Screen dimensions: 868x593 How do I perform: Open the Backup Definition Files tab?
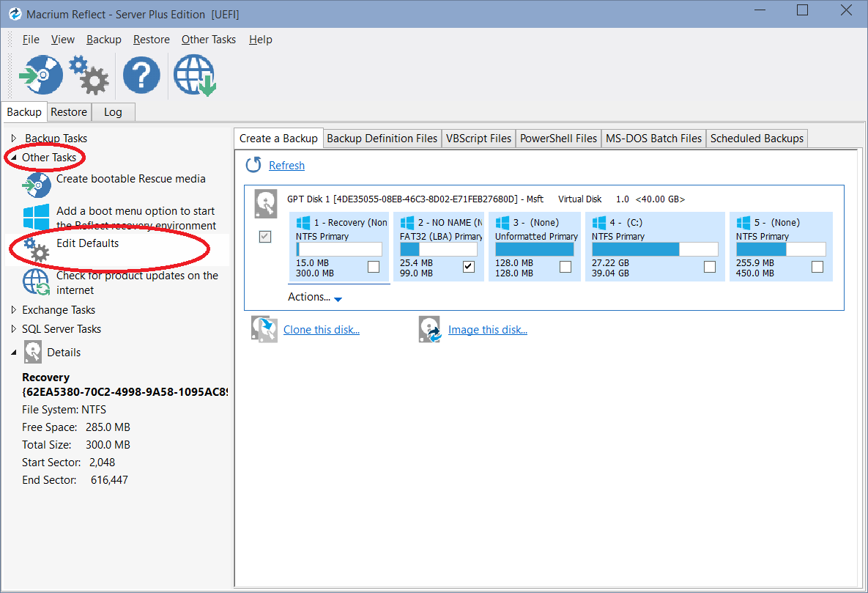click(382, 139)
